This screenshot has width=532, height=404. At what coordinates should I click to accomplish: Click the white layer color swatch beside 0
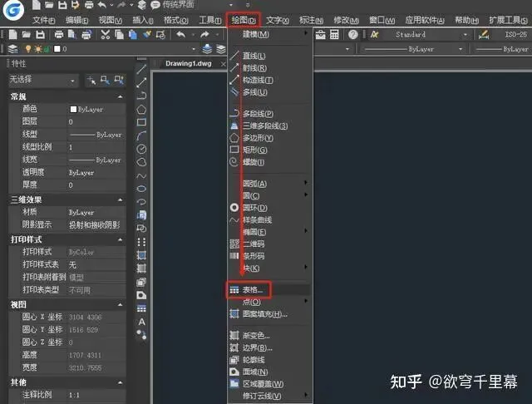[57, 49]
